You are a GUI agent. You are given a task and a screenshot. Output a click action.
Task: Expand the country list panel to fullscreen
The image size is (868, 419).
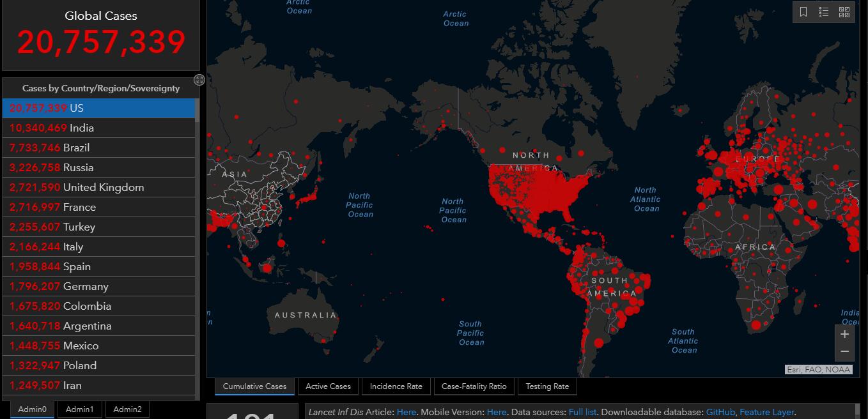199,80
